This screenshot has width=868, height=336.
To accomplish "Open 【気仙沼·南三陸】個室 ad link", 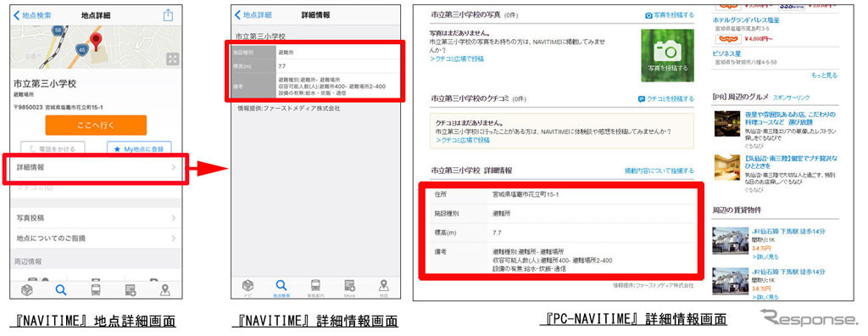I will [x=790, y=162].
